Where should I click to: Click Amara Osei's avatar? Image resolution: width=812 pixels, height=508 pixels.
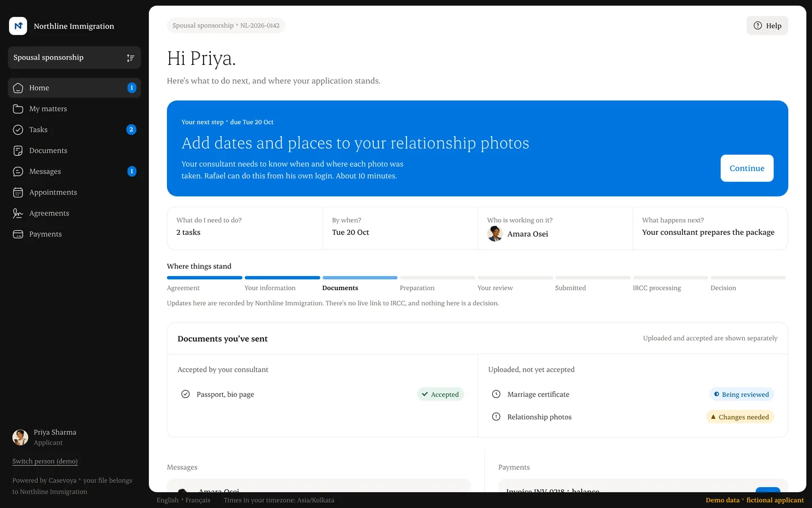pyautogui.click(x=495, y=234)
